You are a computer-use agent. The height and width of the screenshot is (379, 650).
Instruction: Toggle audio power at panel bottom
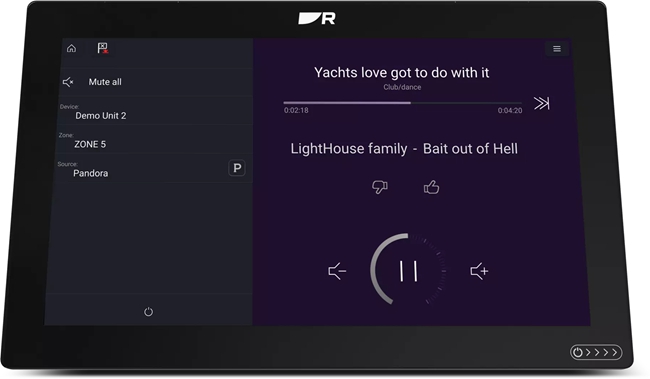click(148, 311)
